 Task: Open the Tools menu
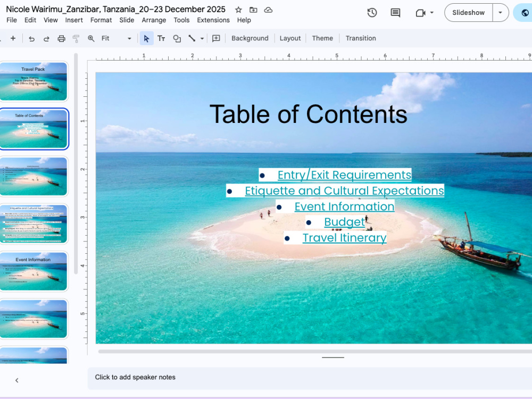coord(181,20)
